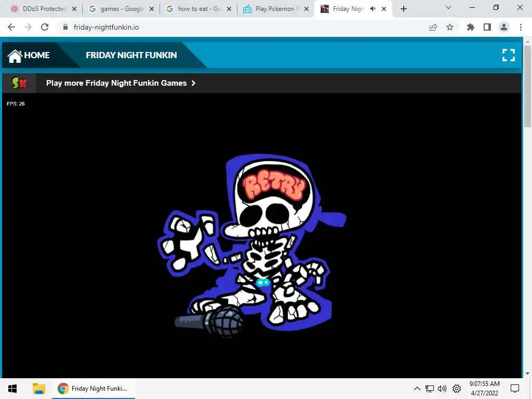The height and width of the screenshot is (399, 532).
Task: Open network status tray icon
Action: [430, 389]
